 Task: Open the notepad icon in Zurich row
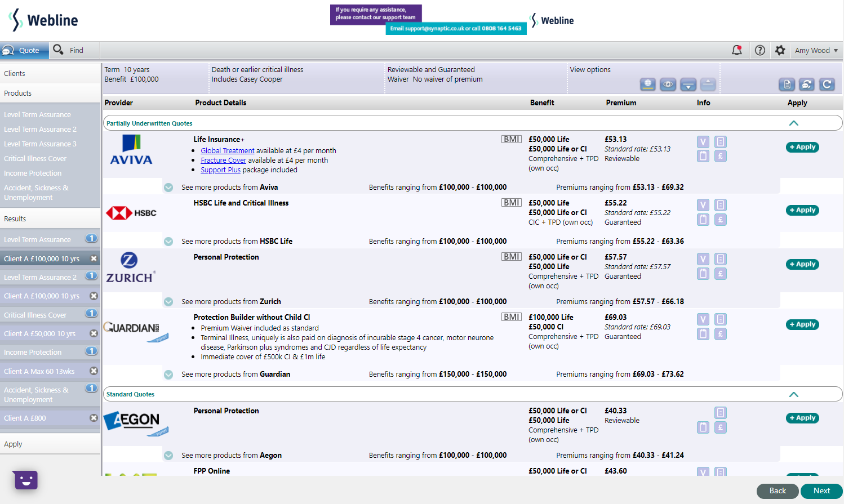[x=703, y=274]
